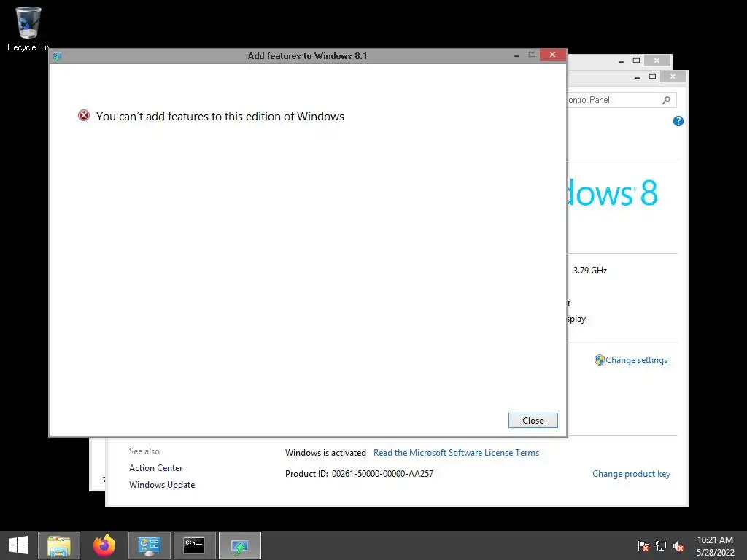Click the shield icon beside Change settings

pyautogui.click(x=600, y=360)
